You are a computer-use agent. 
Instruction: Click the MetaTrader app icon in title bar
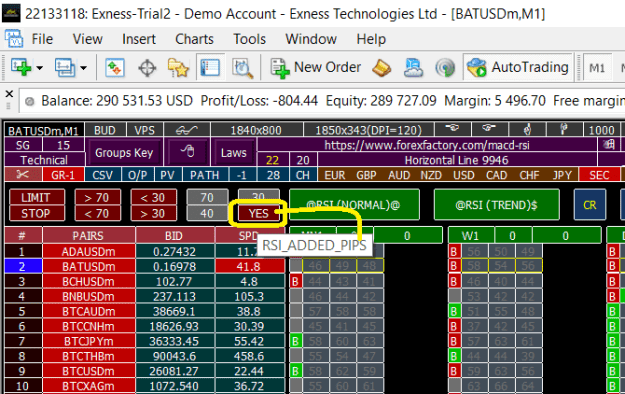(11, 13)
